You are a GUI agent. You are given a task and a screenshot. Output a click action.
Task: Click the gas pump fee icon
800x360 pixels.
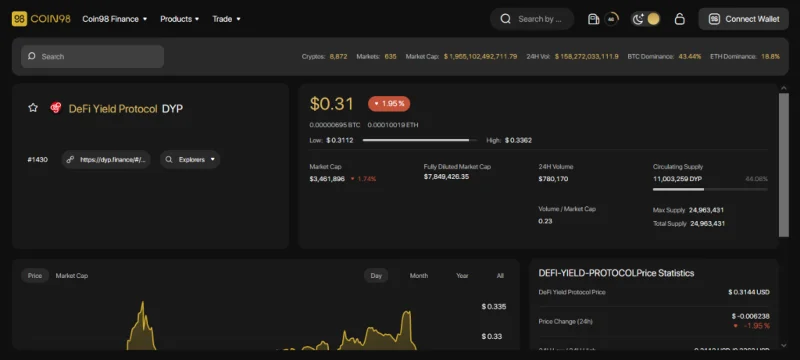pyautogui.click(x=593, y=19)
